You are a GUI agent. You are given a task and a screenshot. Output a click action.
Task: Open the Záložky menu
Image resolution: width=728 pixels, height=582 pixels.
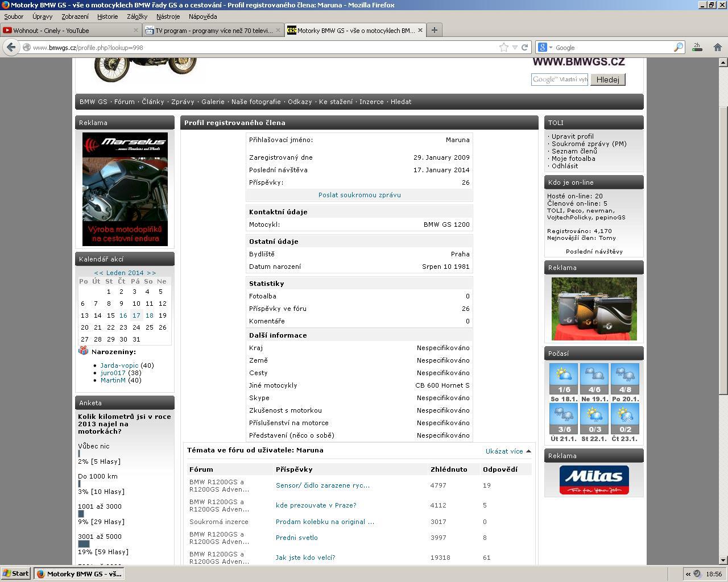tap(137, 16)
